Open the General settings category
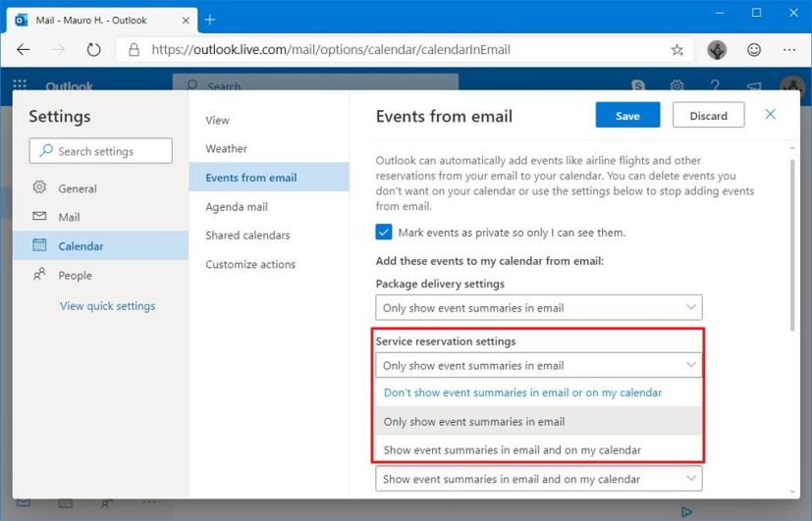Image resolution: width=812 pixels, height=521 pixels. click(x=101, y=187)
